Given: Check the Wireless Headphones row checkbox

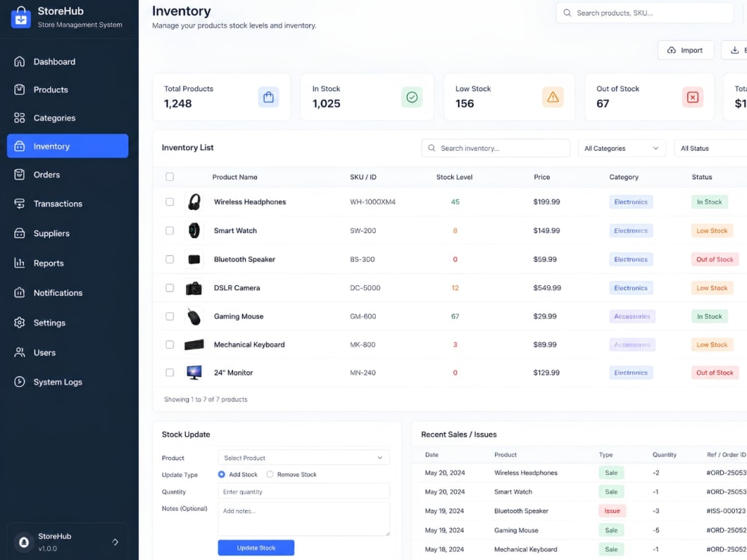Looking at the screenshot, I should point(170,202).
